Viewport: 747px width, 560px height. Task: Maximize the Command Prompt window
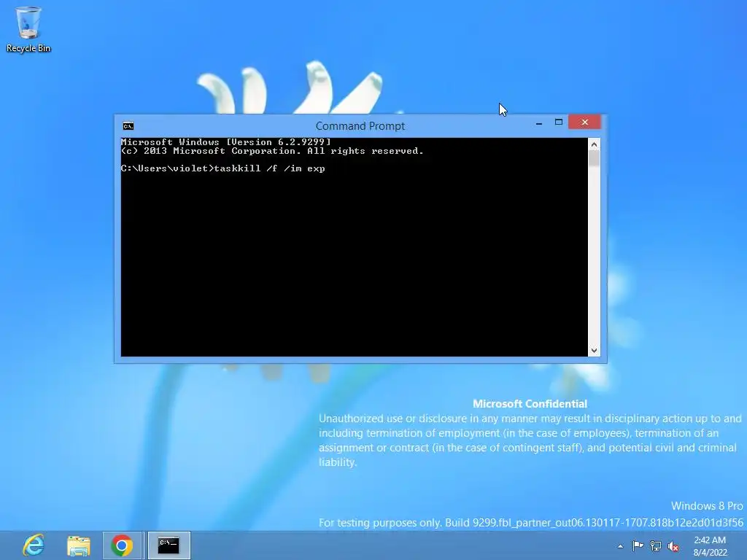pyautogui.click(x=558, y=122)
